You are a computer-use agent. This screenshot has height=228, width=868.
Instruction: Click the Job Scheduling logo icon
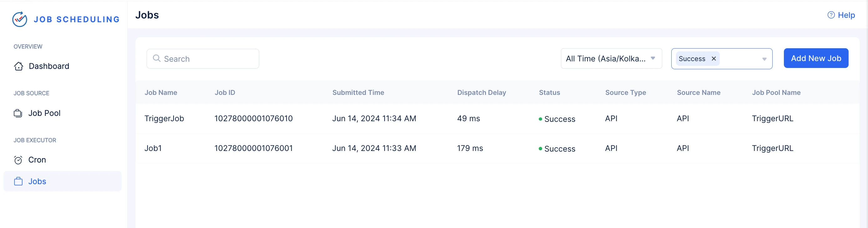pos(20,19)
